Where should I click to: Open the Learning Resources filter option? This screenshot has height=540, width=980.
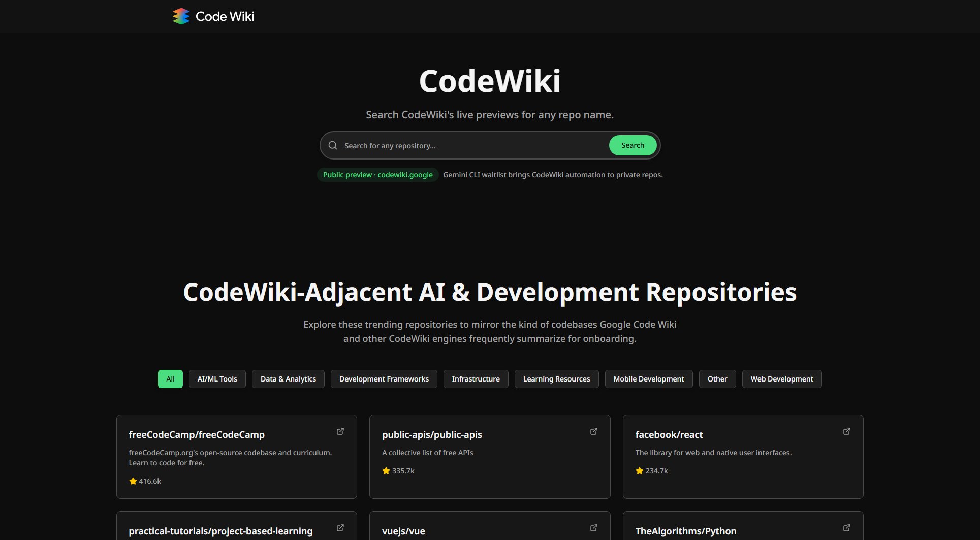(556, 378)
